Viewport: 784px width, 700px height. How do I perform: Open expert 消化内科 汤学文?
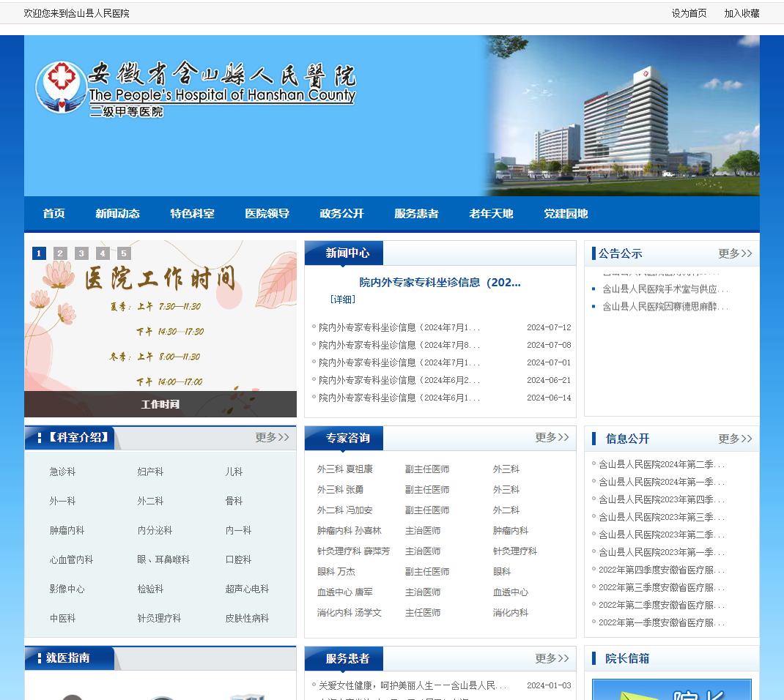349,613
